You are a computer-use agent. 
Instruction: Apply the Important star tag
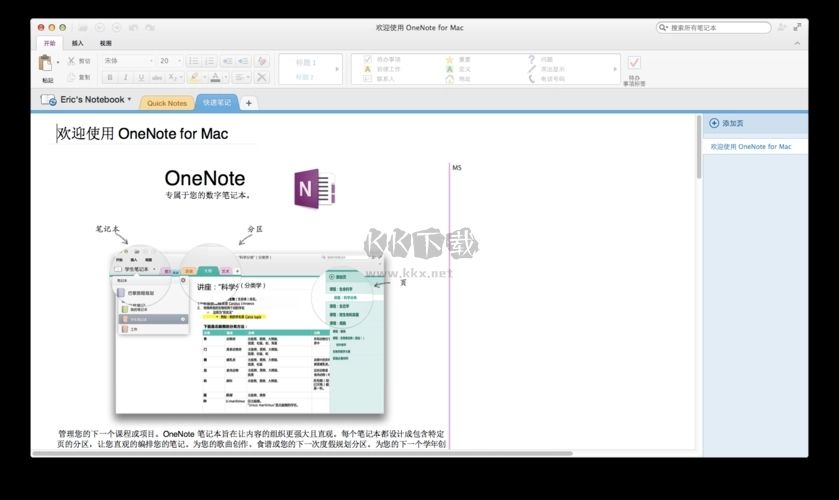[x=459, y=59]
